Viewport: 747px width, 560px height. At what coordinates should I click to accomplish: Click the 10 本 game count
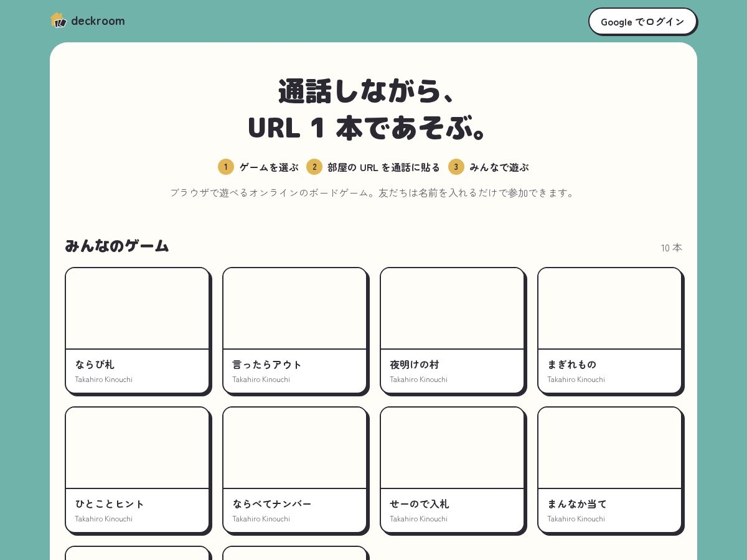tap(672, 248)
